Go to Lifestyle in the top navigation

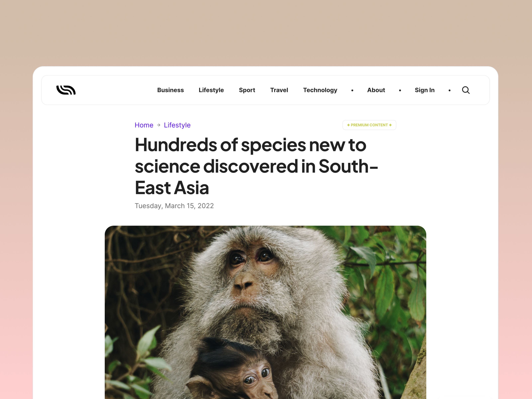211,90
